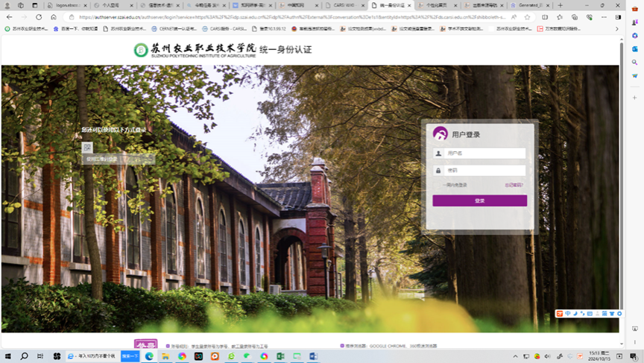Open Word from the taskbar
This screenshot has width=644, height=363.
point(313,356)
